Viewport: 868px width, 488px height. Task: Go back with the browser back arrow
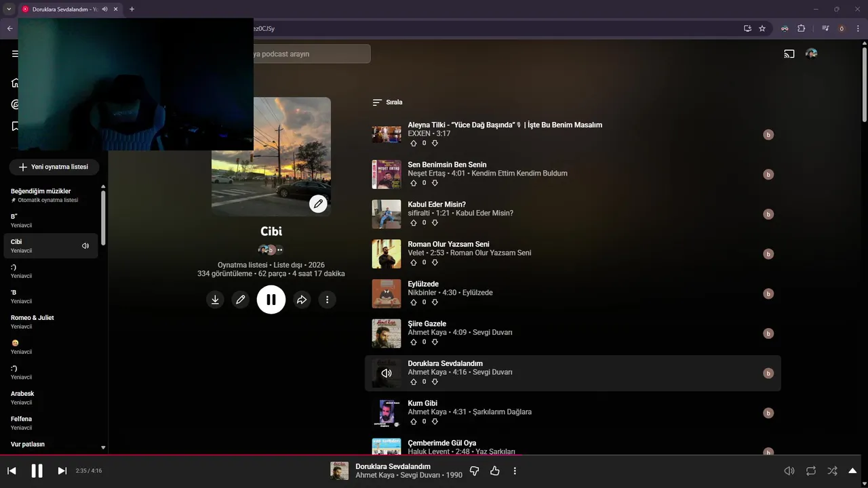(x=9, y=28)
